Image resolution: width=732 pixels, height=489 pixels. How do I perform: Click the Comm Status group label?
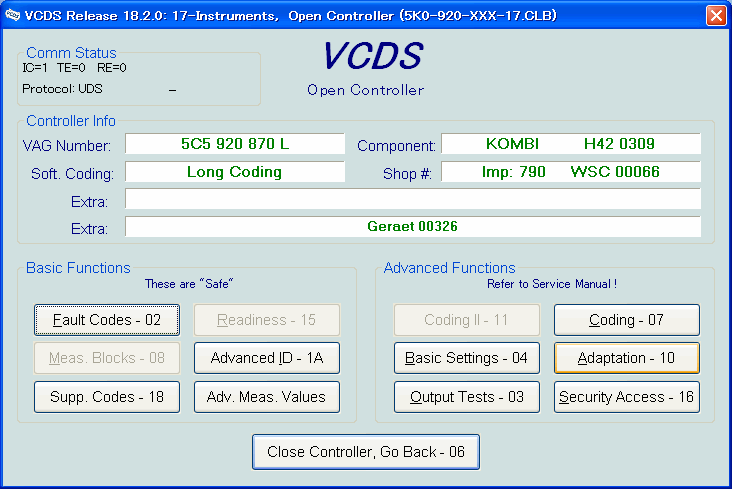pos(71,53)
